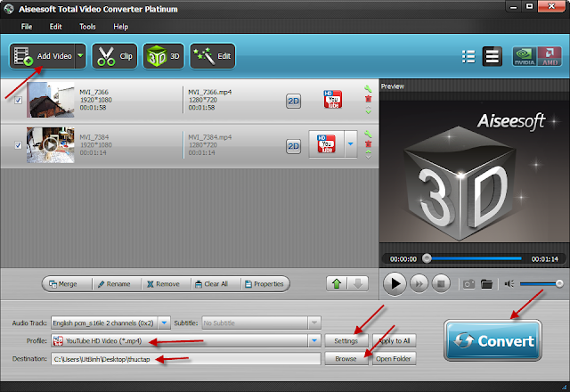
Task: Expand profile dropdown arrow for MVI_7384 row
Action: [x=350, y=144]
